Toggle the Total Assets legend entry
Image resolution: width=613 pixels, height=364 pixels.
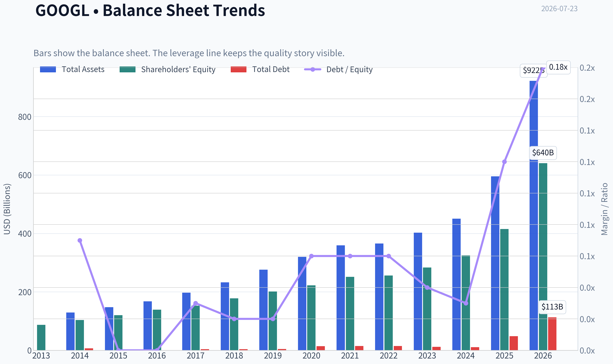pyautogui.click(x=72, y=69)
